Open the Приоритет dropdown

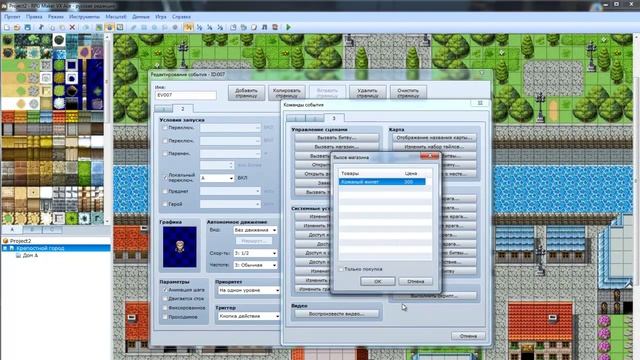coord(249,290)
